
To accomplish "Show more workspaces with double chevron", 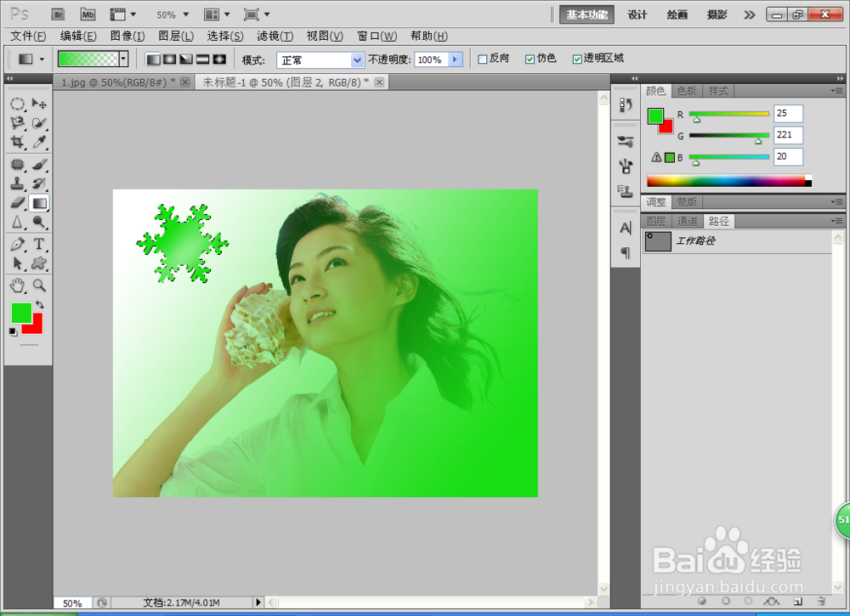I will [x=749, y=14].
